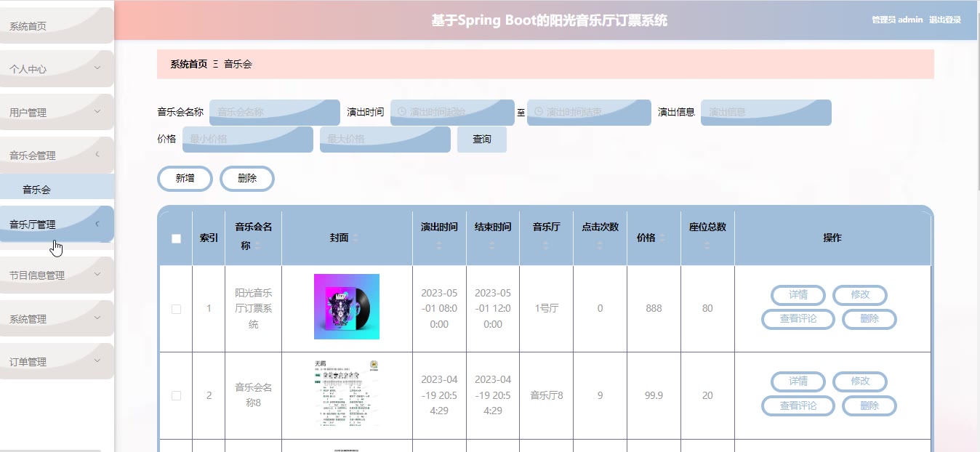Open 详情 for 阳光音乐厅订票系统 row
Image resolution: width=980 pixels, height=452 pixels.
(798, 295)
